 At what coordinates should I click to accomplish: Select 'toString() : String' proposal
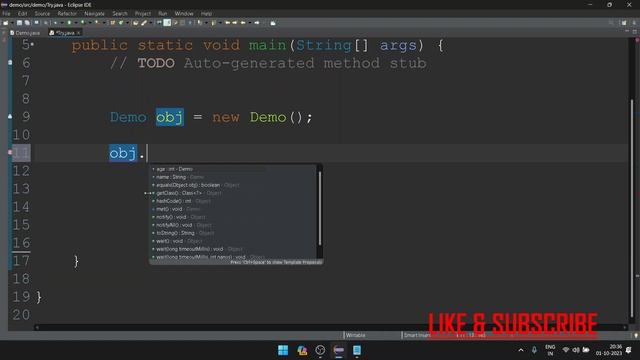point(233,233)
